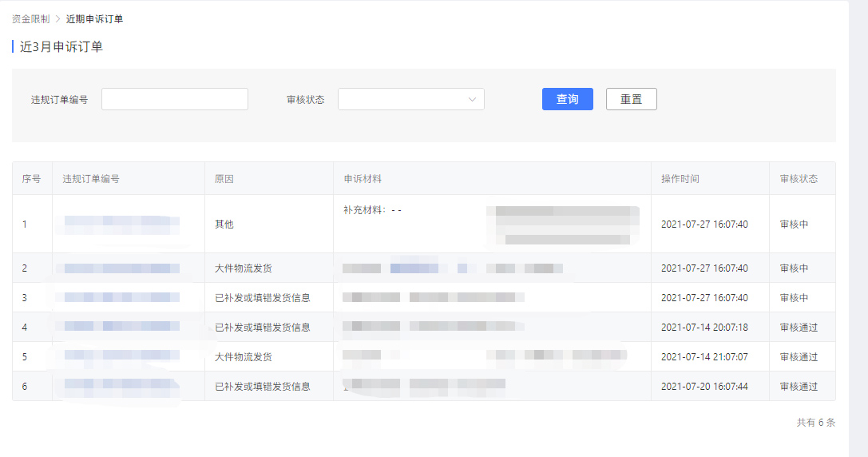The image size is (868, 457).
Task: Click the 近3月申诉订单 heading
Action: point(61,46)
